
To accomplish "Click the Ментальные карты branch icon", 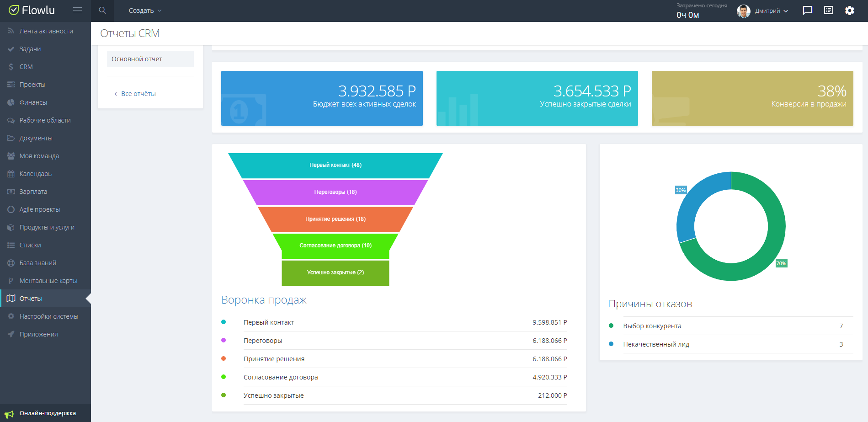I will [11, 281].
